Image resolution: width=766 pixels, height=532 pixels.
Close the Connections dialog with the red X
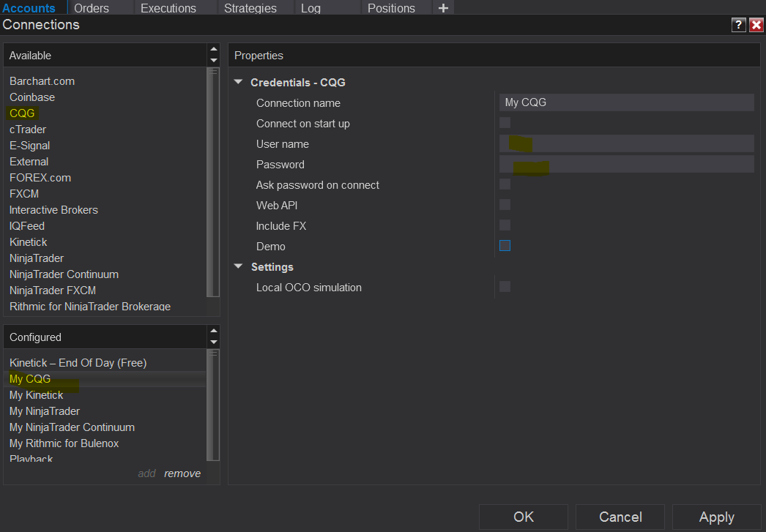click(756, 25)
